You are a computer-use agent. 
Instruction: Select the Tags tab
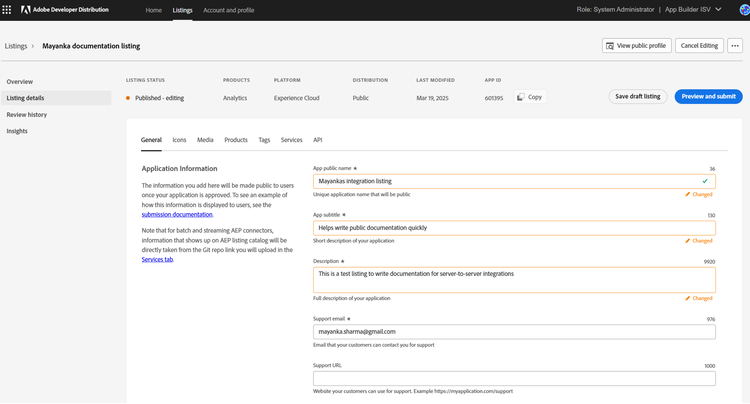pos(264,140)
